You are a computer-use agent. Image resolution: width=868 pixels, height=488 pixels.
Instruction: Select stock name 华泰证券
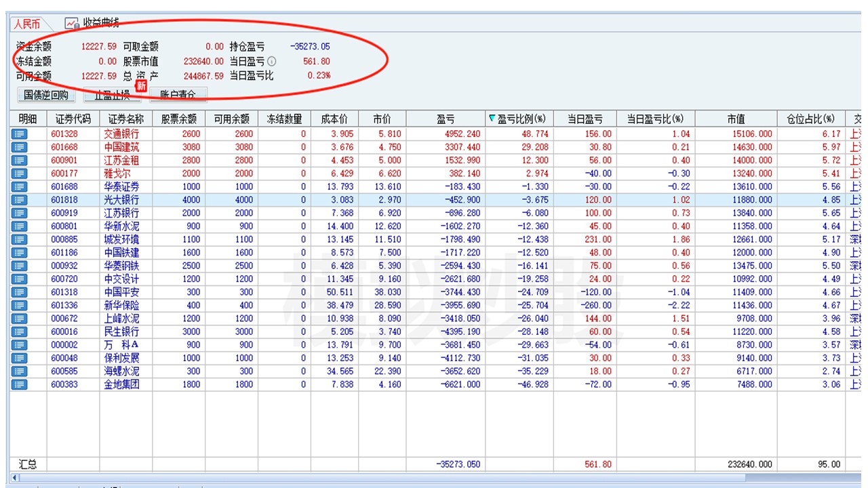pos(121,186)
